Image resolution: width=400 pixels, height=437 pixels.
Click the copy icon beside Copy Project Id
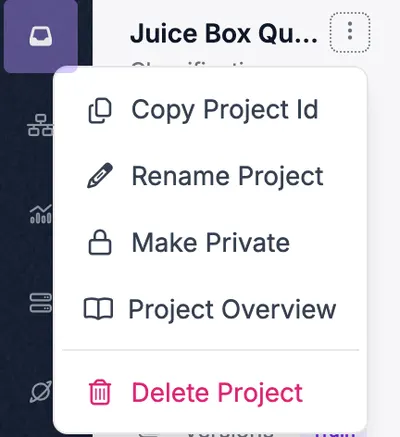100,110
